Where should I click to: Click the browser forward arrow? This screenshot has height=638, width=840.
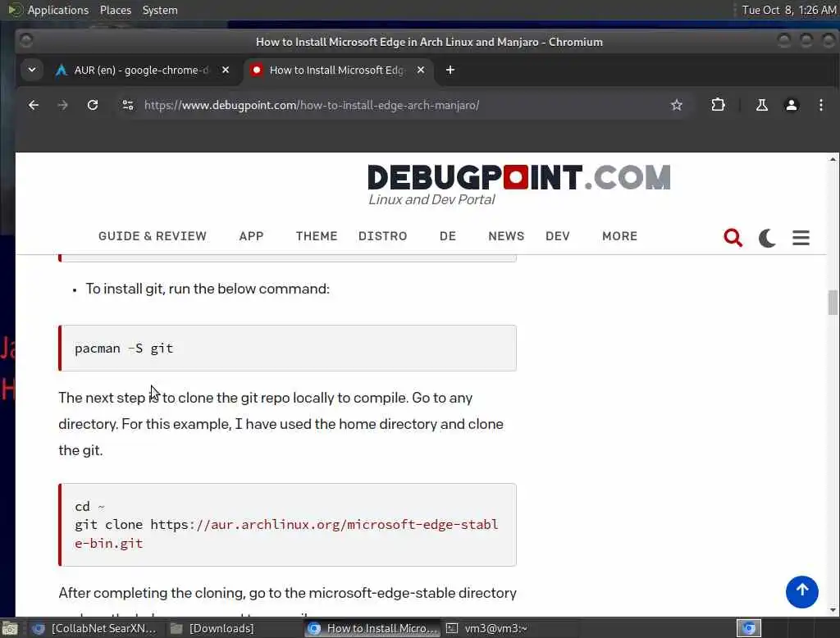62,105
